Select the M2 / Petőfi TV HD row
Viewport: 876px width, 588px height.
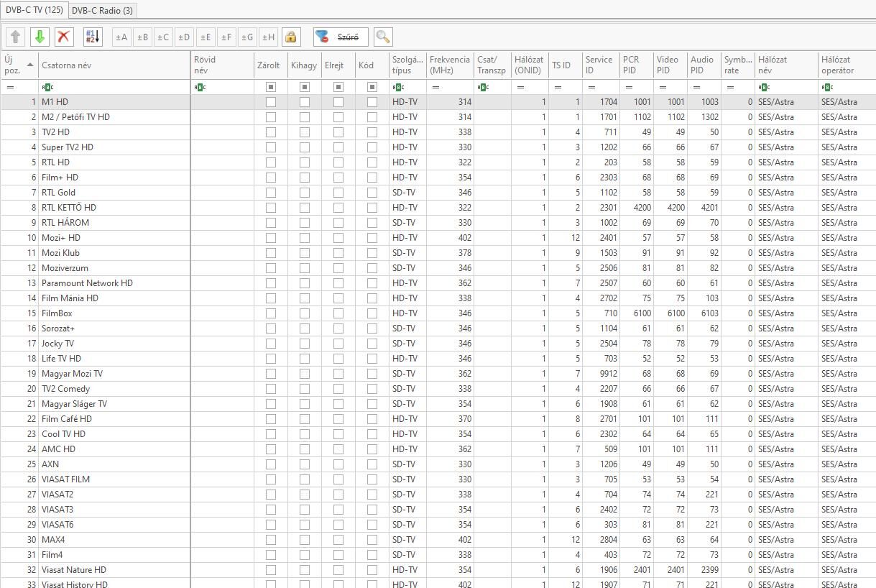(x=438, y=117)
